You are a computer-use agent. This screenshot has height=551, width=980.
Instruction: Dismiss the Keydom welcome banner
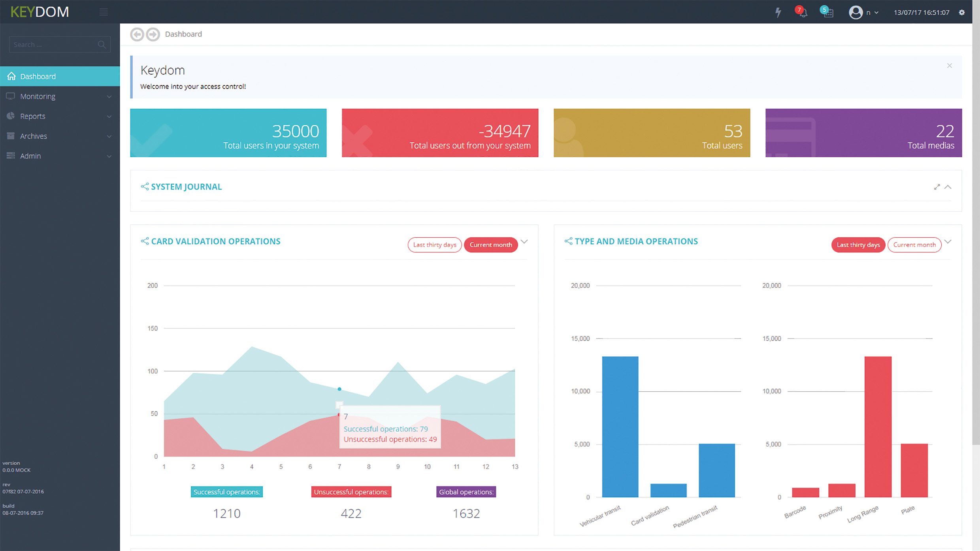pyautogui.click(x=950, y=66)
